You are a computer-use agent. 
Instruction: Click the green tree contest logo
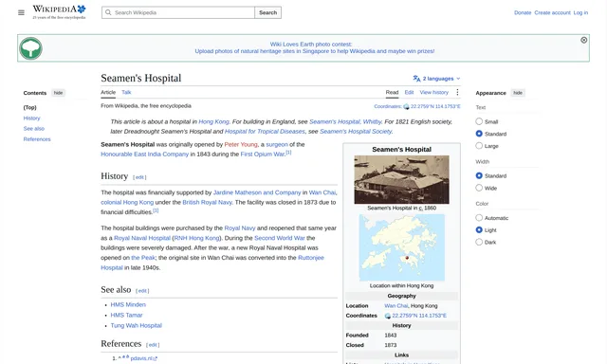(x=30, y=48)
